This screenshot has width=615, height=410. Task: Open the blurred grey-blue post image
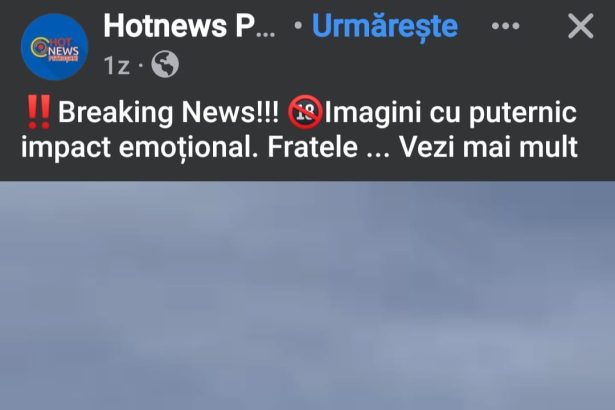pyautogui.click(x=308, y=295)
